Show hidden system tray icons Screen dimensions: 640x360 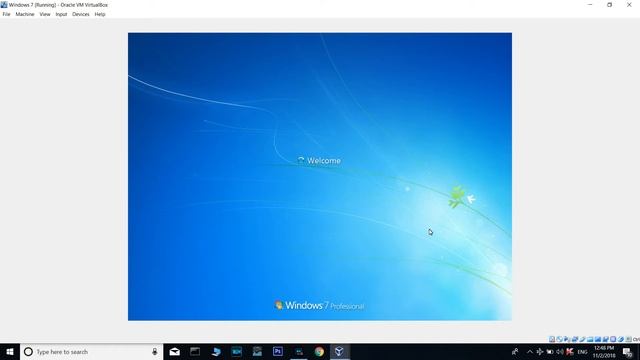tap(530, 351)
